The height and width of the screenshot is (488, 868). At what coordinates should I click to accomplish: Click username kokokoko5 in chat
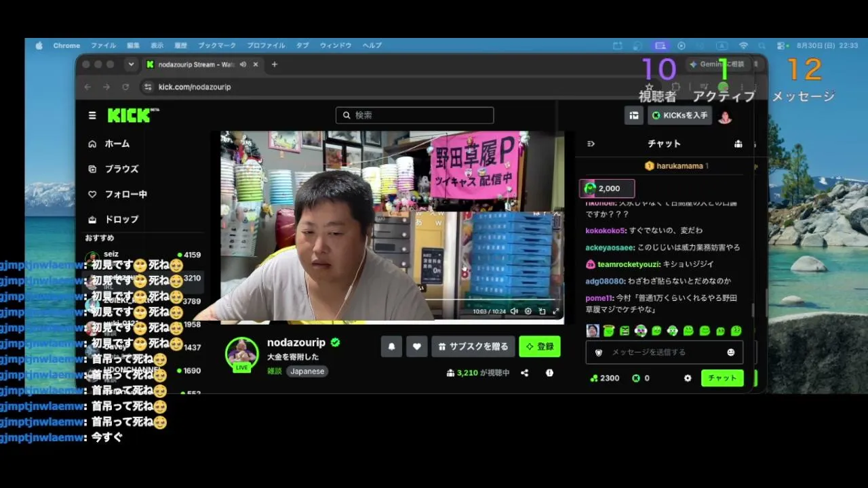[x=606, y=230]
